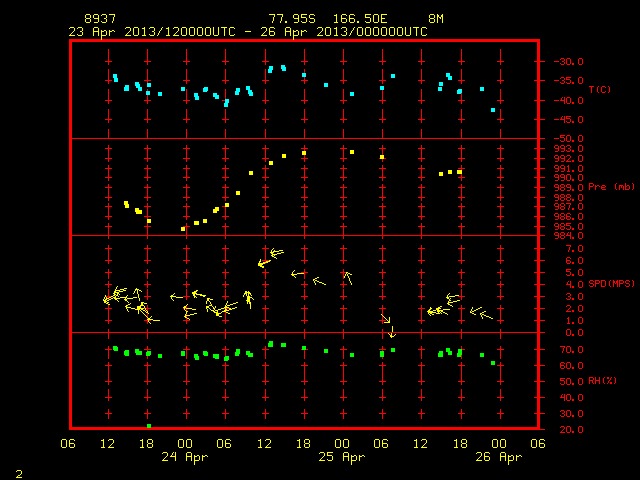Select the last cyan temperature point below -40.0

(x=493, y=110)
